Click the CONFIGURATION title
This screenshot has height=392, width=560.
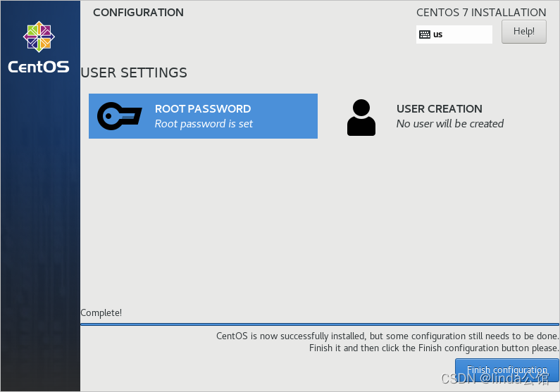pos(138,13)
